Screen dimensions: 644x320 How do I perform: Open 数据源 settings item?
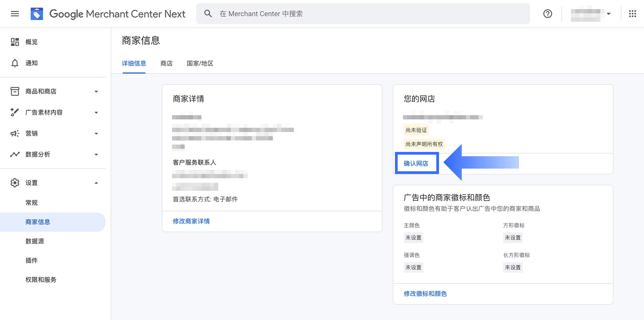coord(35,241)
